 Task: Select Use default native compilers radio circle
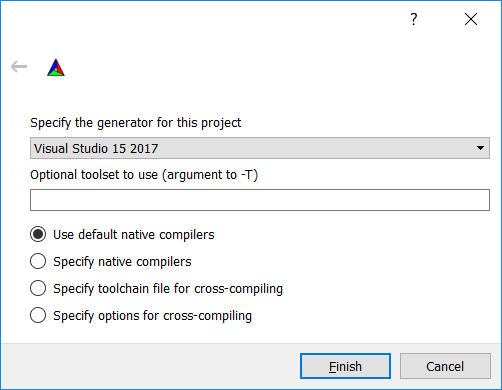click(x=38, y=234)
